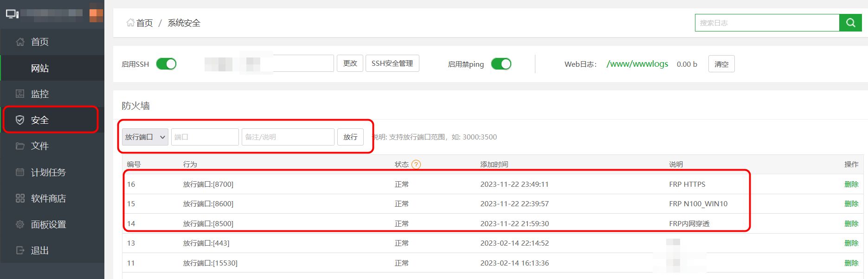Click the search log magnifier button

coord(850,23)
